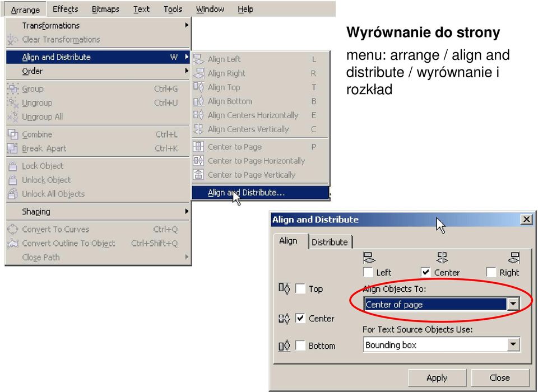Screen dimensions: 538x392
Task: Click the bottom-align icon beside Bottom checkbox
Action: coord(284,346)
